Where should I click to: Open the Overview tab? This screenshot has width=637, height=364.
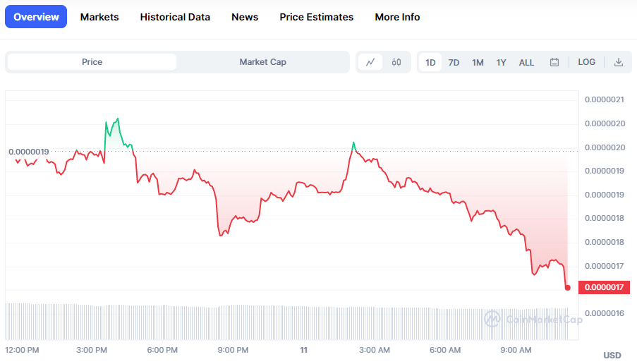point(36,17)
